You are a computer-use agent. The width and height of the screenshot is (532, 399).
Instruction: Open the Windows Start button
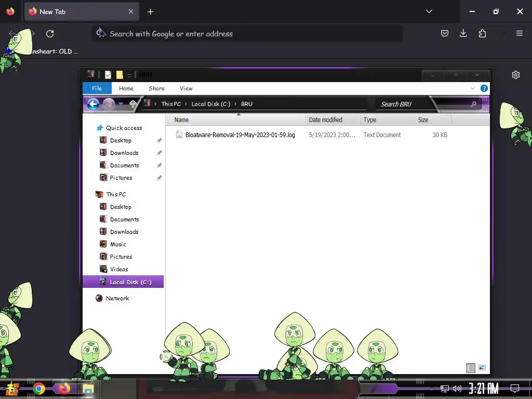(x=13, y=389)
